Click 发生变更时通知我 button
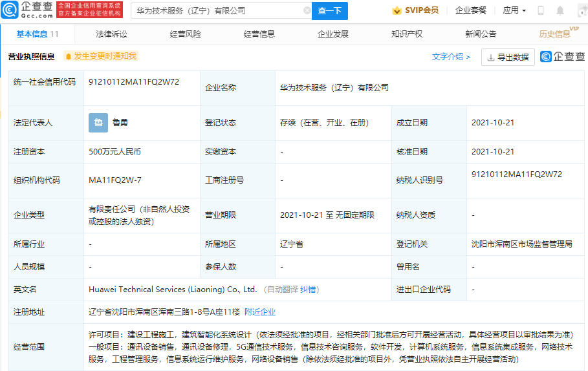 click(x=100, y=56)
